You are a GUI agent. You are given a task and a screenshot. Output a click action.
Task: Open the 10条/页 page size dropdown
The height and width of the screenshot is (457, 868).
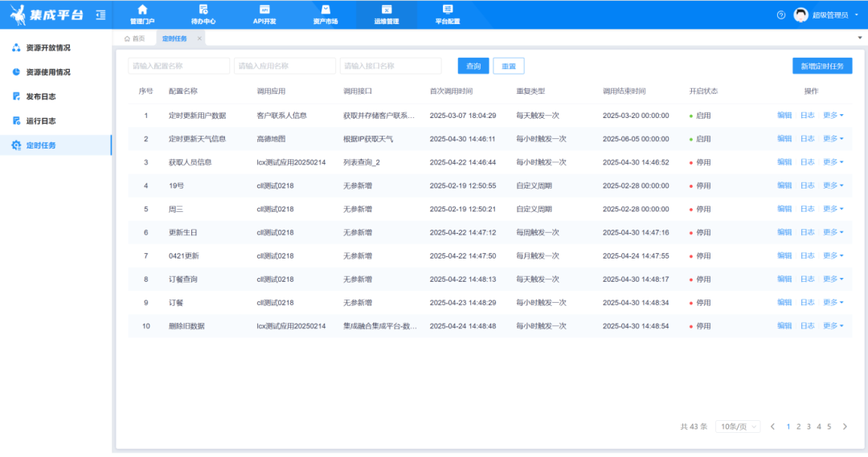[738, 426]
